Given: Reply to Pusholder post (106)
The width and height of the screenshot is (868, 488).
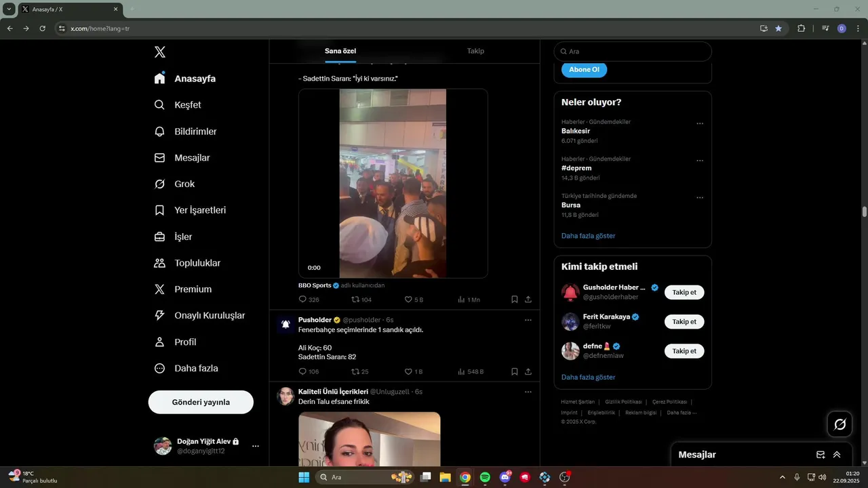Looking at the screenshot, I should [309, 371].
